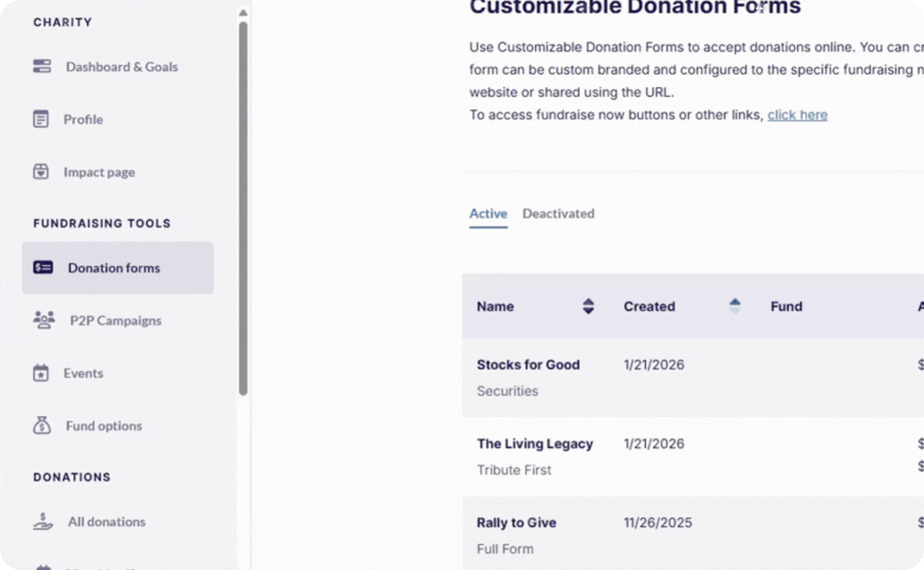Viewport: 924px width, 570px height.
Task: Click the Fund options money bag icon
Action: click(x=41, y=426)
